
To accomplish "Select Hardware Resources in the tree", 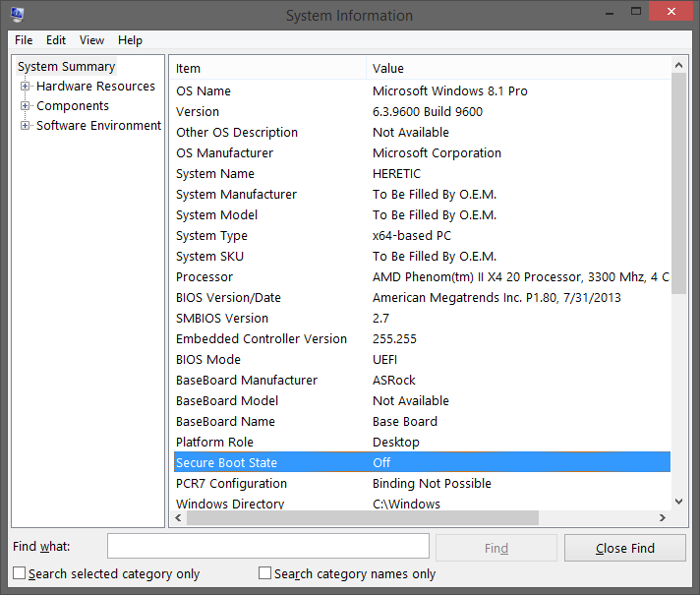I will pos(95,87).
